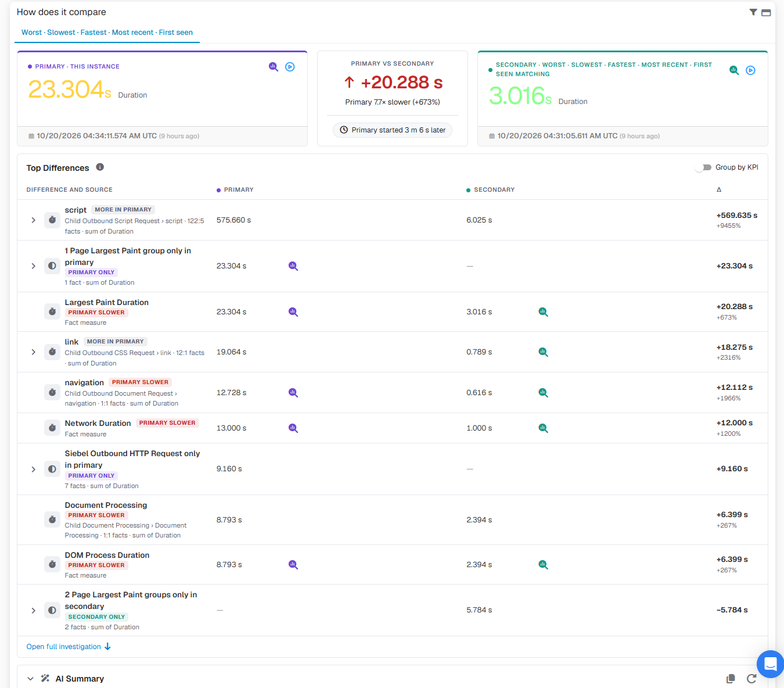Toggle Group by KPI switch
The image size is (784, 688).
(703, 167)
